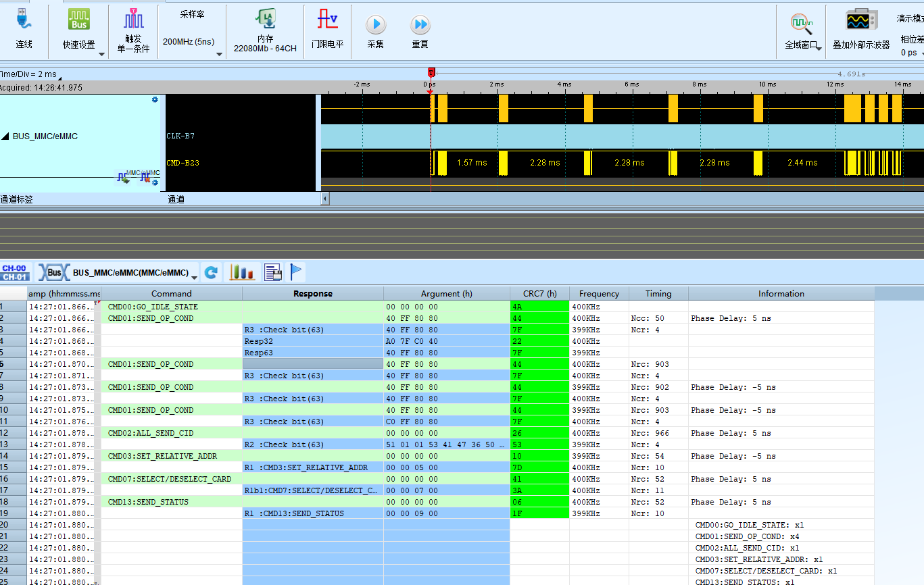
Task: Click the 4A CRC7 green cell
Action: point(540,307)
